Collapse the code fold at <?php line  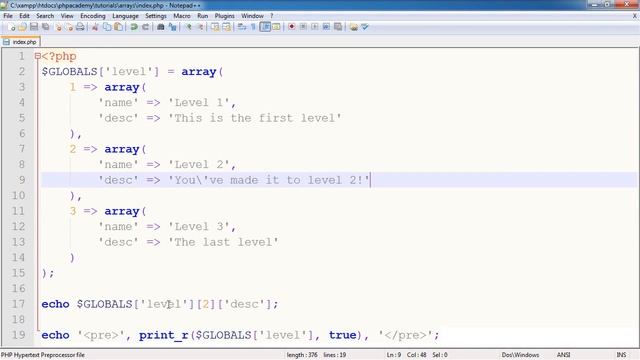pos(38,56)
